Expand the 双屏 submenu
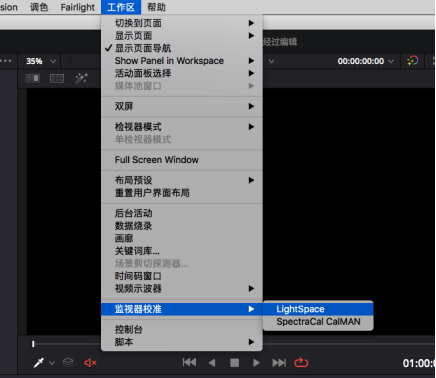 pyautogui.click(x=182, y=106)
